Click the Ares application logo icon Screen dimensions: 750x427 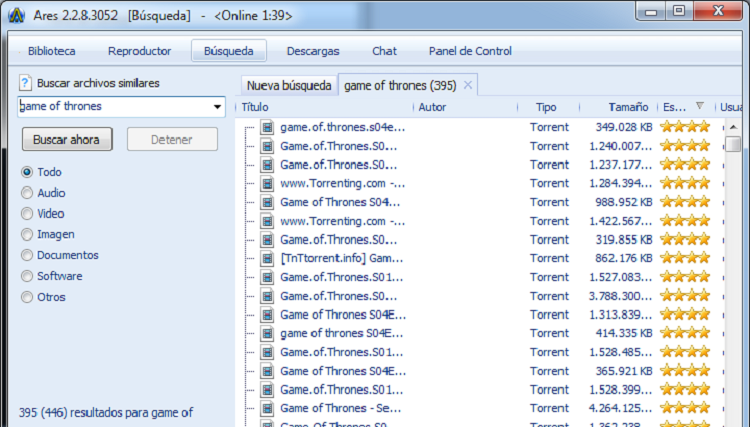pos(15,12)
